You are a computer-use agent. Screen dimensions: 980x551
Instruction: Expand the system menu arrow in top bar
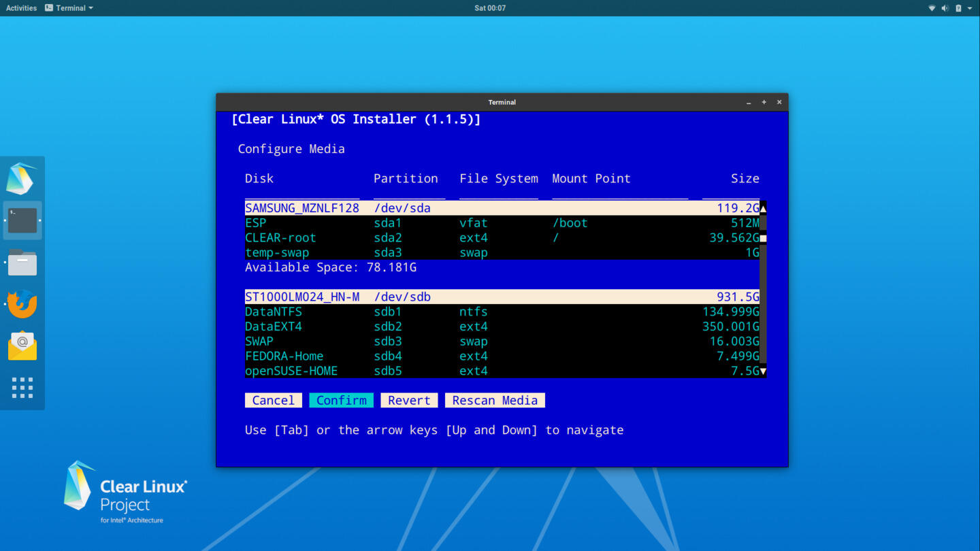pyautogui.click(x=970, y=8)
